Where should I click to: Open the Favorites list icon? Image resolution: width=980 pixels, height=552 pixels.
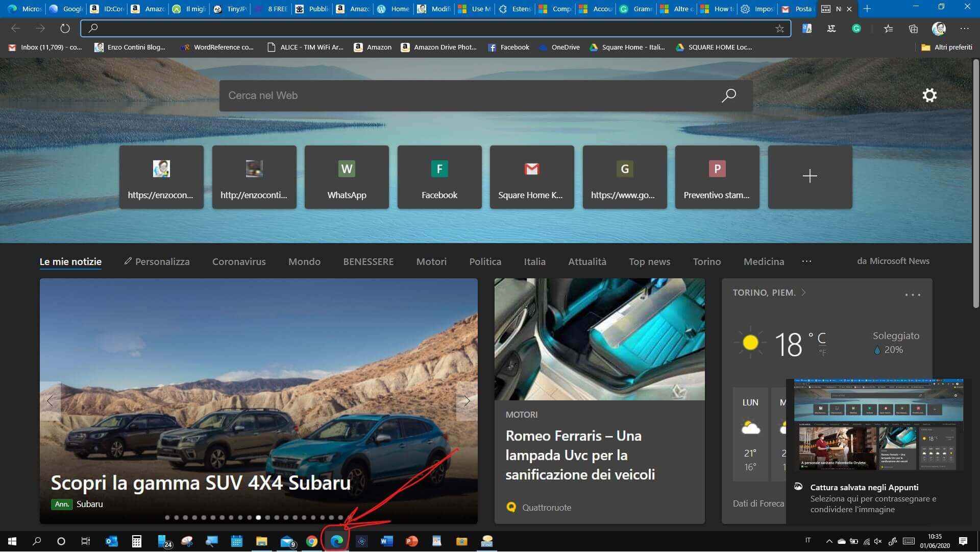click(x=888, y=29)
